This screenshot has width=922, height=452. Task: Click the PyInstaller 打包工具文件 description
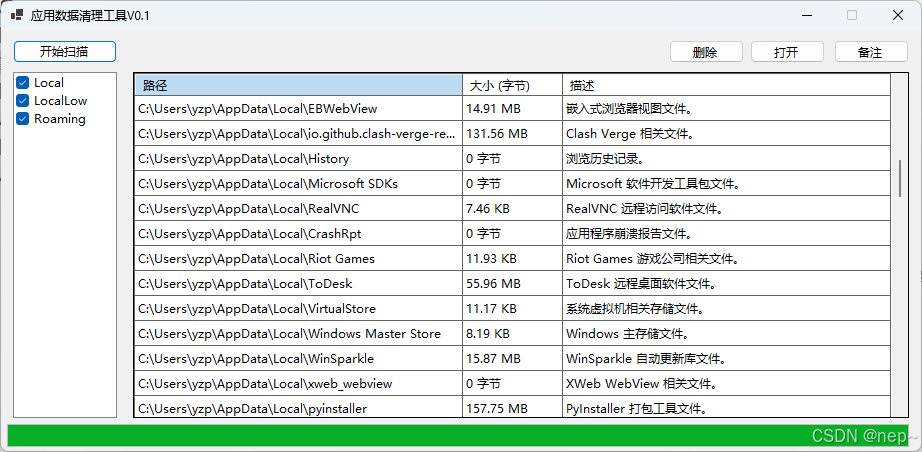(726, 407)
